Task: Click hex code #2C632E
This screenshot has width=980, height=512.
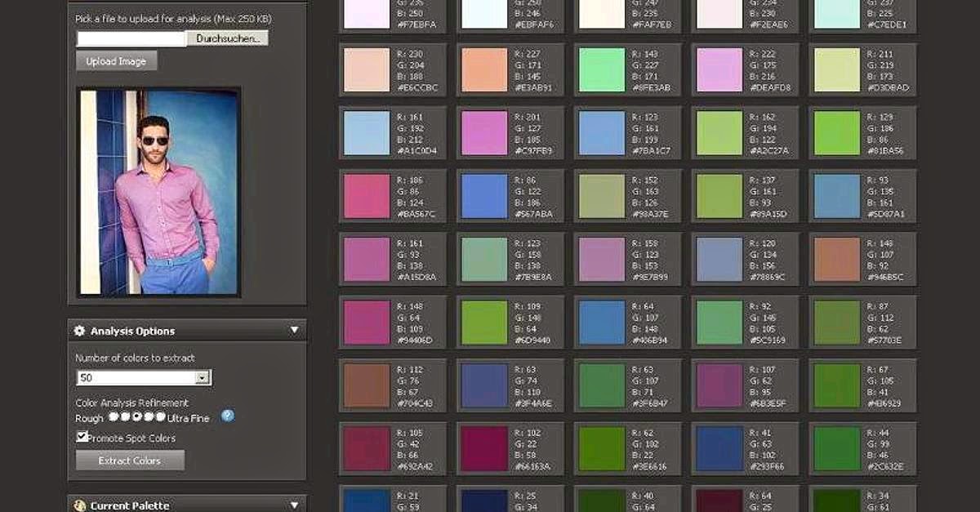Action: click(x=884, y=466)
